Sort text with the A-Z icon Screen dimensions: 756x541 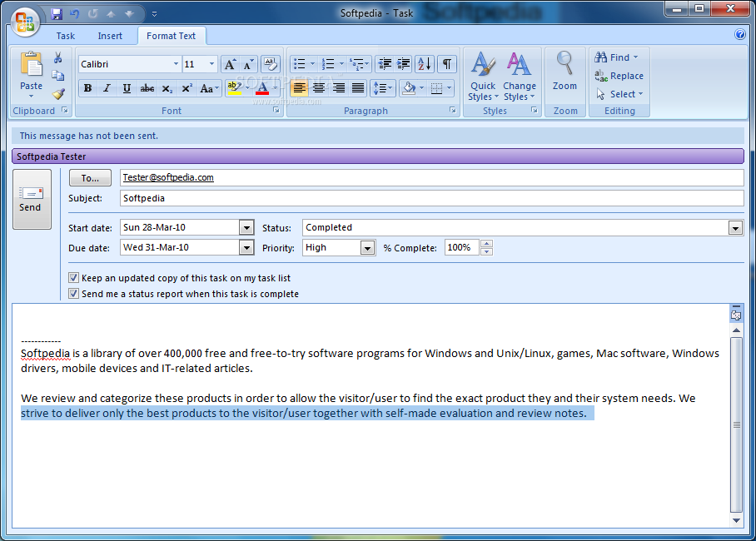pyautogui.click(x=425, y=63)
